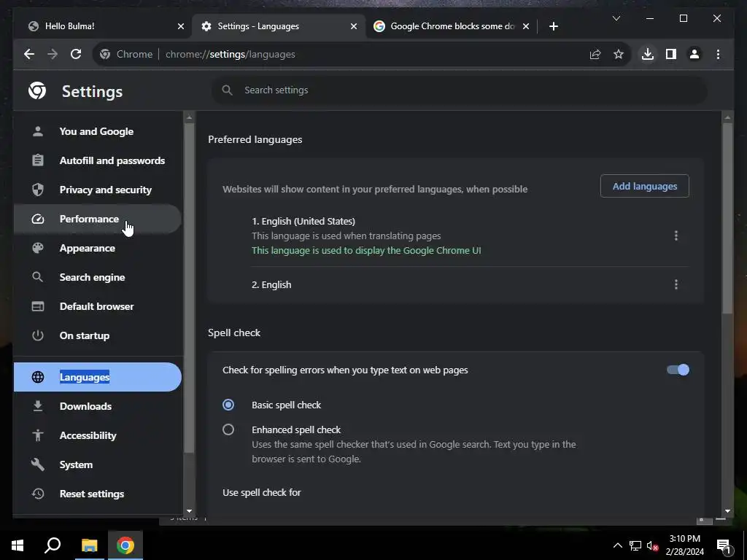Click the taskbar clock showing 3:10 PM
This screenshot has height=560, width=747.
point(684,545)
